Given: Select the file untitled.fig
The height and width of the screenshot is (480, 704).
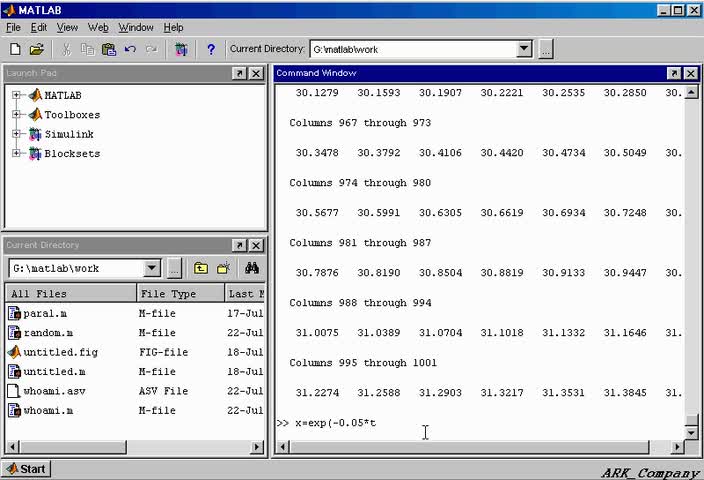Looking at the screenshot, I should tap(61, 352).
